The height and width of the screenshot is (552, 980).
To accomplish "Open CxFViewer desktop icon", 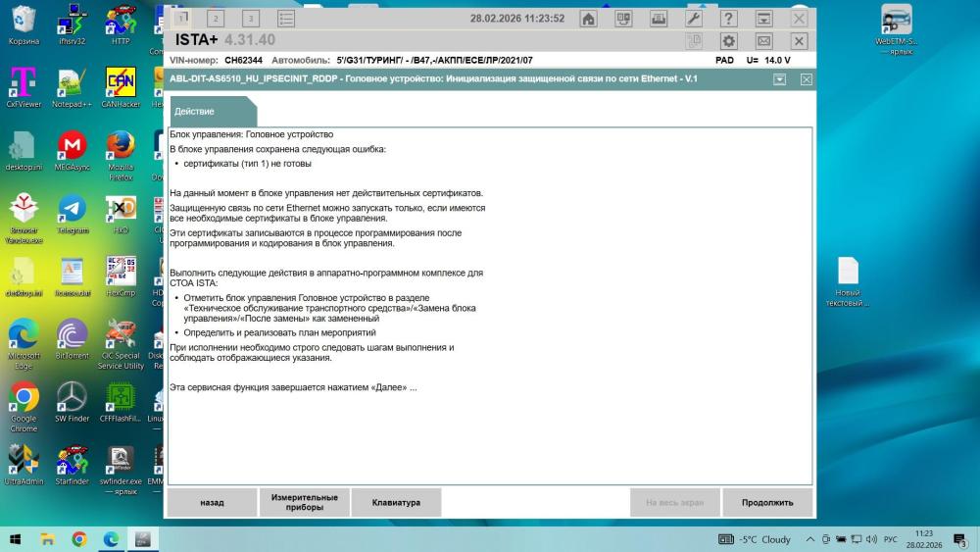I will tap(24, 88).
